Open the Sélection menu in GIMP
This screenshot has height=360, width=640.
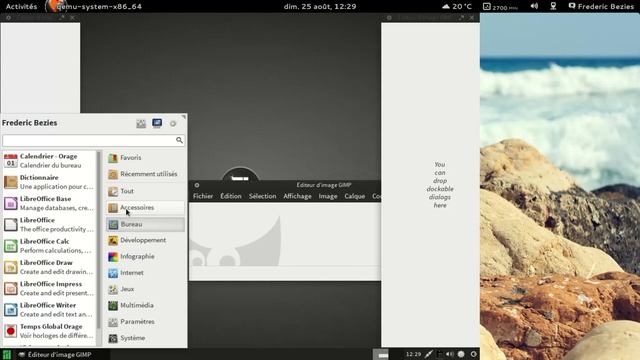click(x=262, y=196)
